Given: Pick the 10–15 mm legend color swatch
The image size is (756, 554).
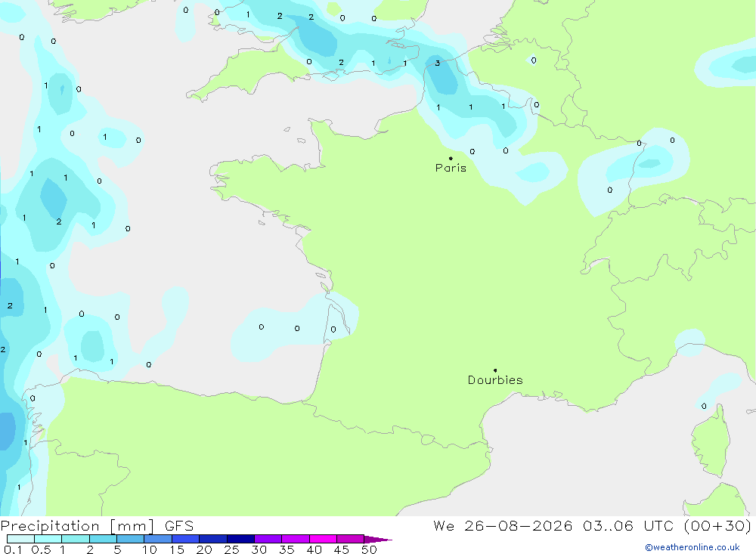Looking at the screenshot, I should 158,539.
